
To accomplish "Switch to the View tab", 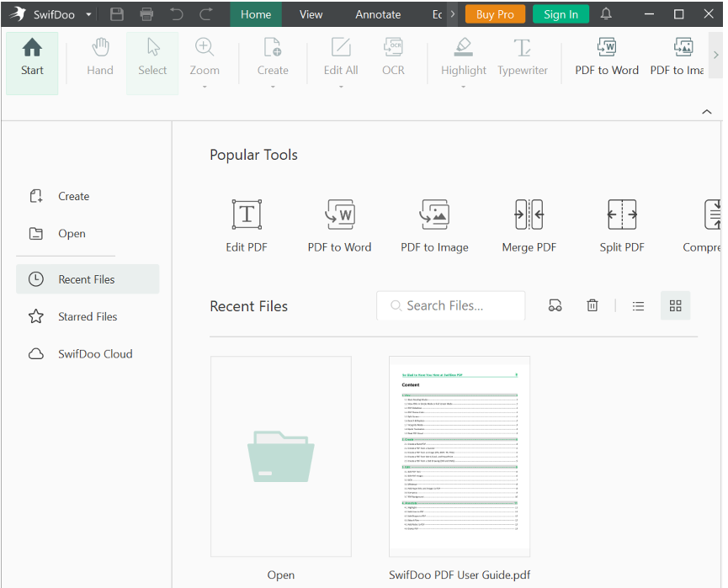I will click(x=311, y=14).
